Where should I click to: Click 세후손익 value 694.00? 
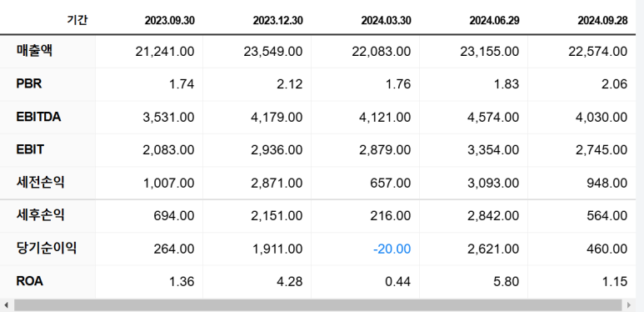point(174,216)
